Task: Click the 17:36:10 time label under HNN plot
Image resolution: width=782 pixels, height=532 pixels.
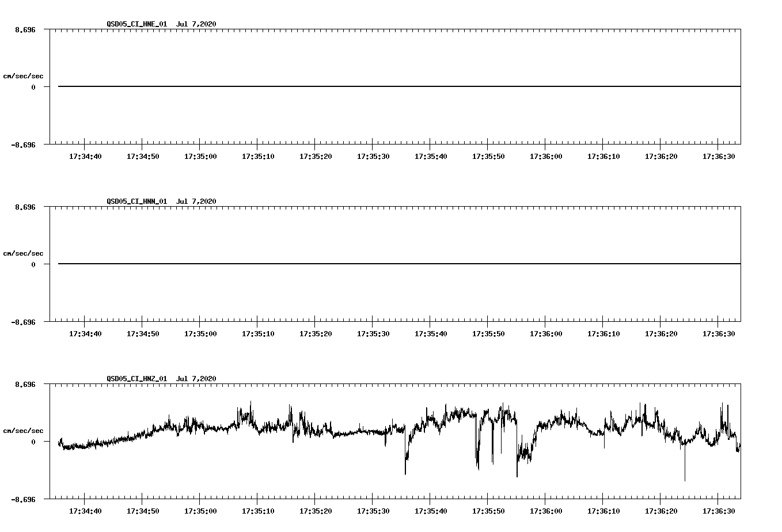Action: [603, 333]
